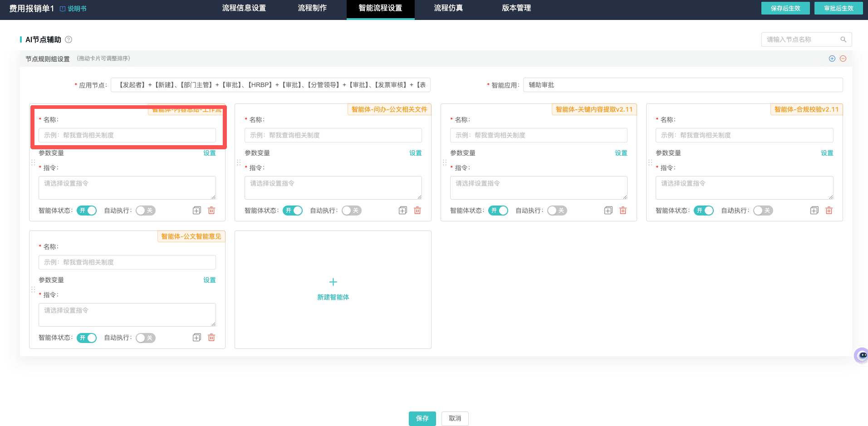Click the 新建智能体 label
Image resolution: width=868 pixels, height=426 pixels.
[x=333, y=297]
